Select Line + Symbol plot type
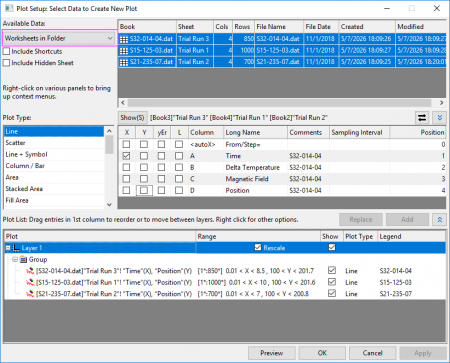Image resolution: width=450 pixels, height=363 pixels. [x=54, y=154]
